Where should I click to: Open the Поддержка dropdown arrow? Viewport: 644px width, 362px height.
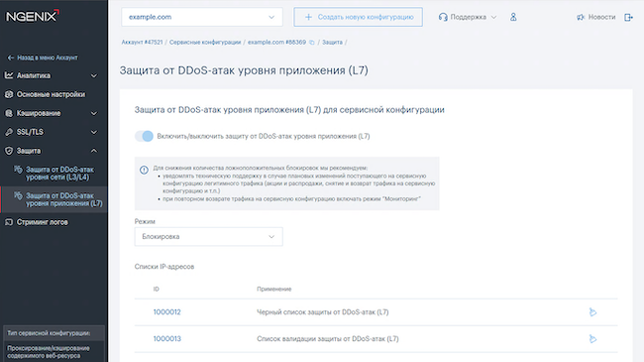click(x=493, y=17)
